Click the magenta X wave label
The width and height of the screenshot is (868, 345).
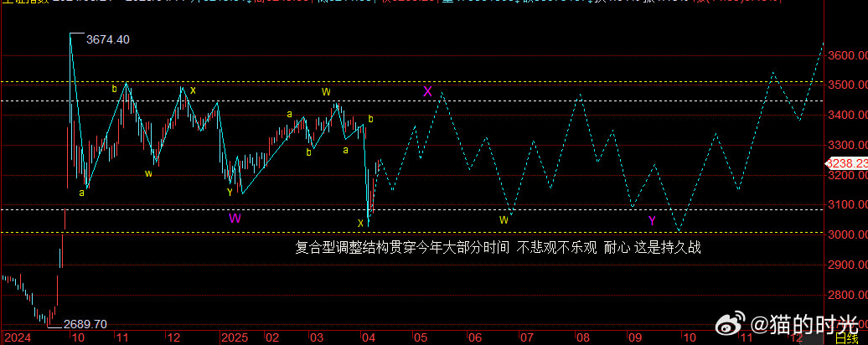click(x=427, y=91)
